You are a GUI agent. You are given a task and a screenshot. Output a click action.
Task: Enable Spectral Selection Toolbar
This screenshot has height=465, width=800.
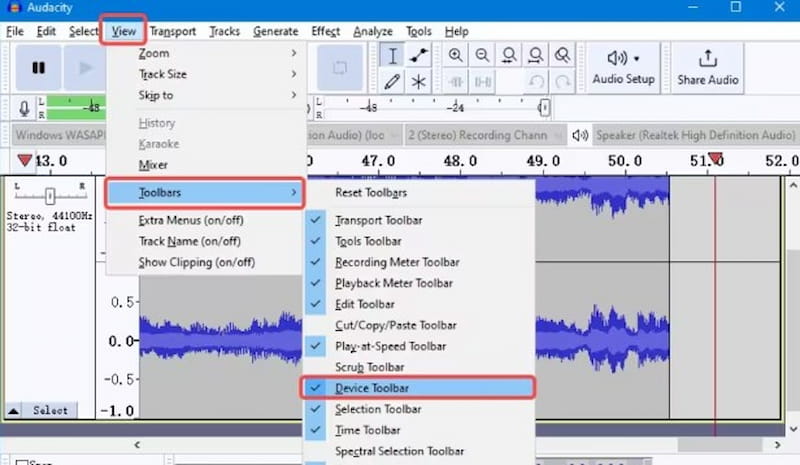(419, 451)
